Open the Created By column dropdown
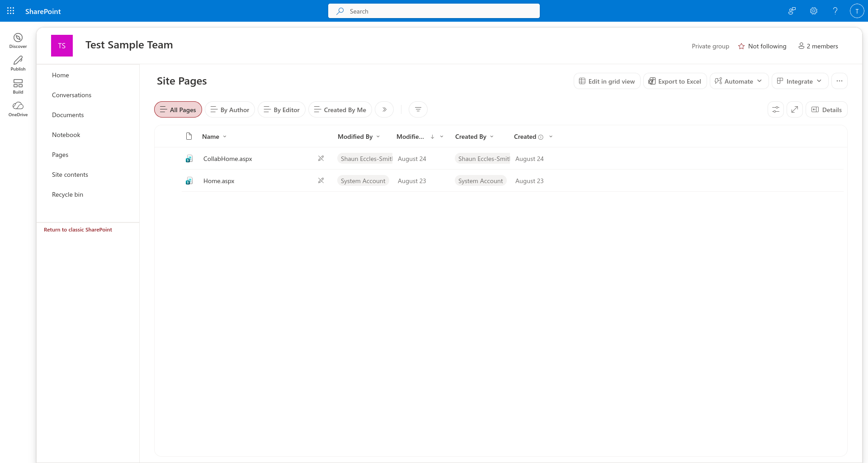Image resolution: width=868 pixels, height=463 pixels. coord(475,137)
